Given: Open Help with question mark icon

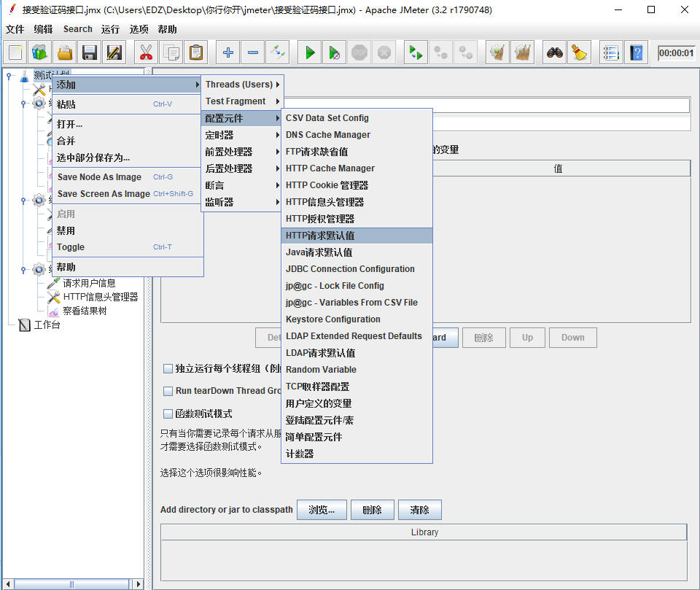Looking at the screenshot, I should (636, 53).
